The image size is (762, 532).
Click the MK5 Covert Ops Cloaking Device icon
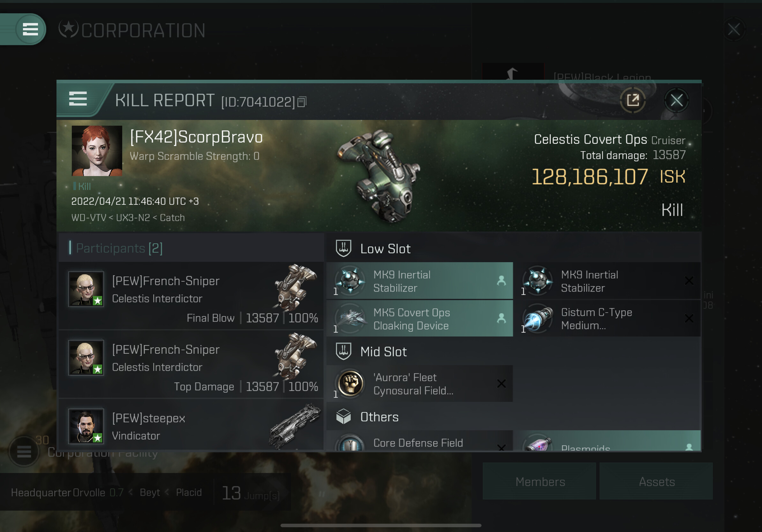click(x=350, y=318)
